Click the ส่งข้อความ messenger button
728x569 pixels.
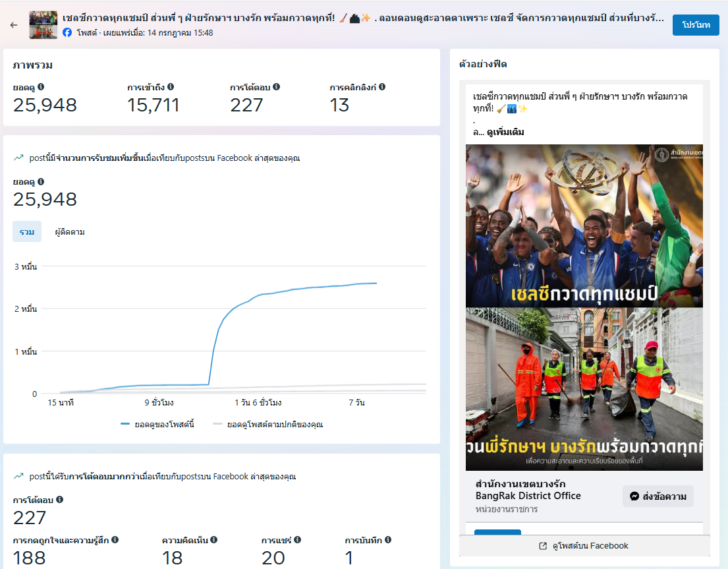(658, 496)
